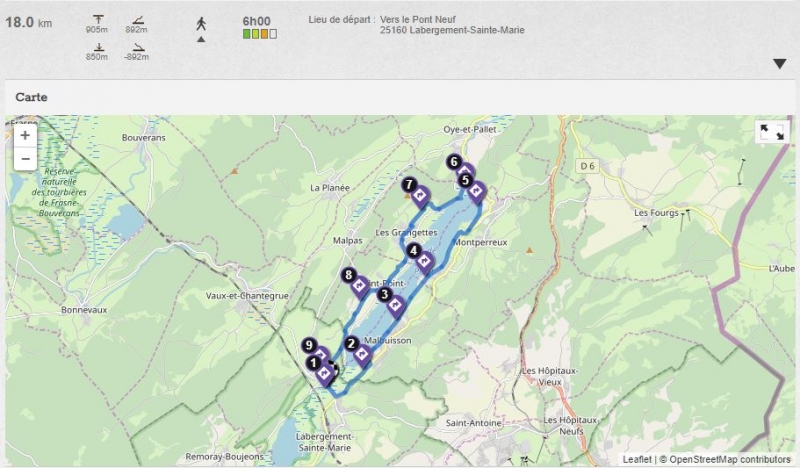Select waypoint marker 2
The width and height of the screenshot is (800, 468).
coord(362,355)
